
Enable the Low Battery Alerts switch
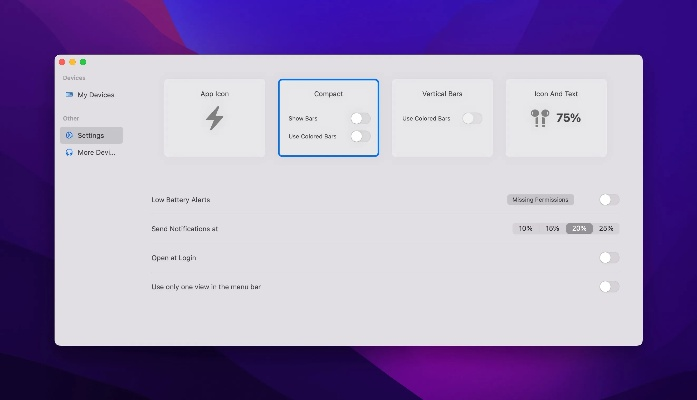pos(608,200)
